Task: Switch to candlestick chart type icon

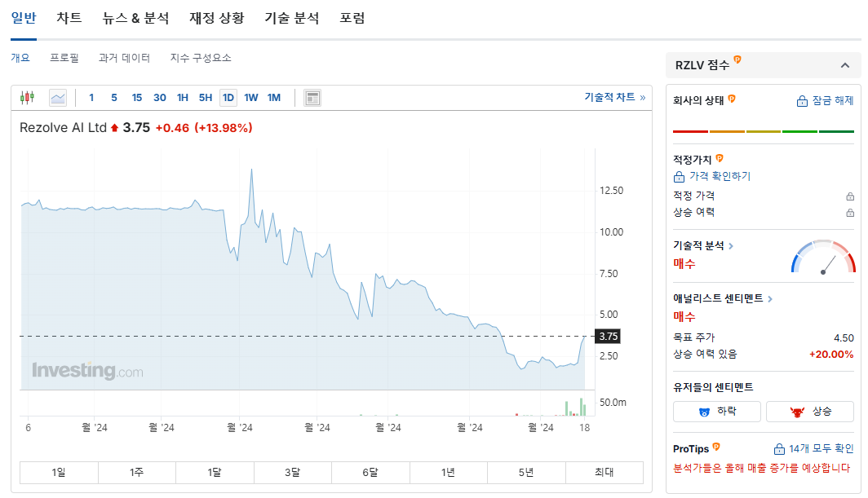Action: [27, 98]
